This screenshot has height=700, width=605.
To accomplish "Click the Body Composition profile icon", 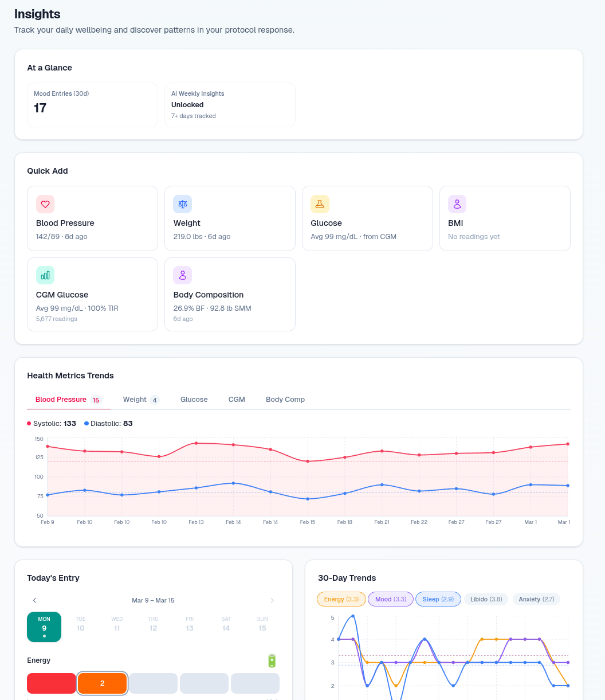I will pyautogui.click(x=182, y=275).
